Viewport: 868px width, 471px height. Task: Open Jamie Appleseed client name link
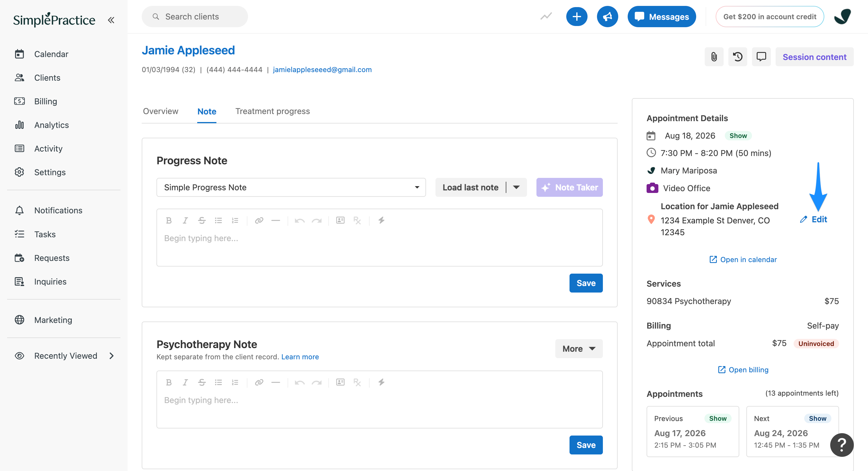click(188, 50)
